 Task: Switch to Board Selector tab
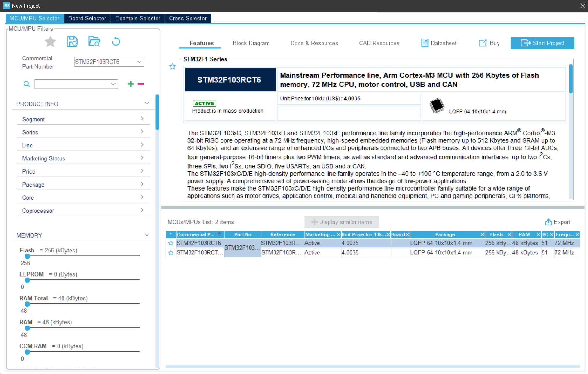pyautogui.click(x=87, y=18)
